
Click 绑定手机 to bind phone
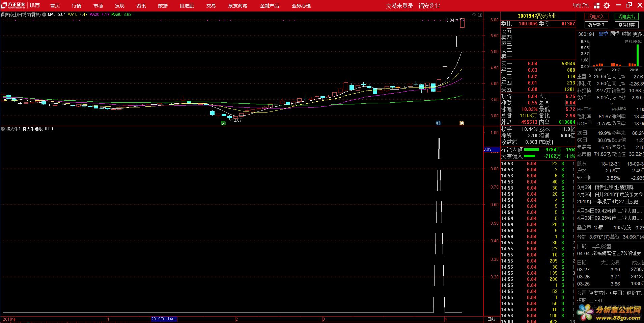581,5
